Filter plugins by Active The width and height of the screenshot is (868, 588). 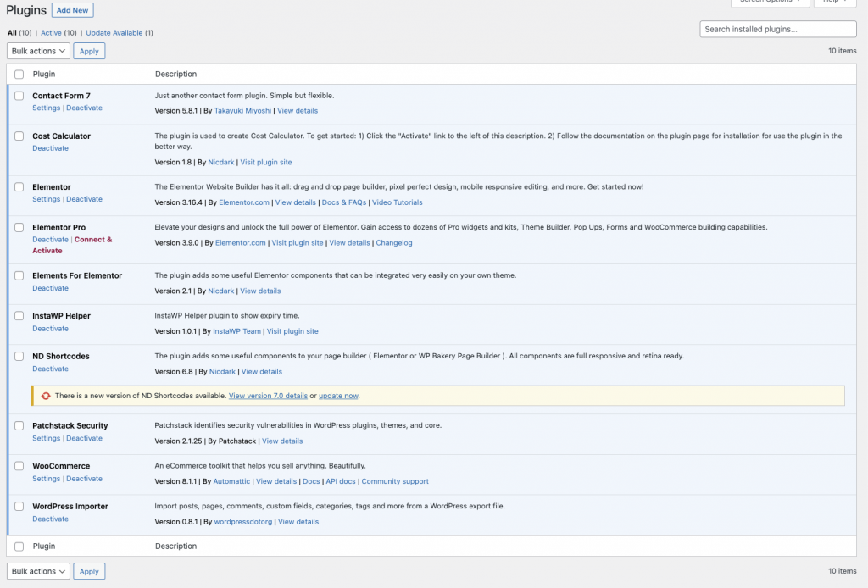(51, 33)
